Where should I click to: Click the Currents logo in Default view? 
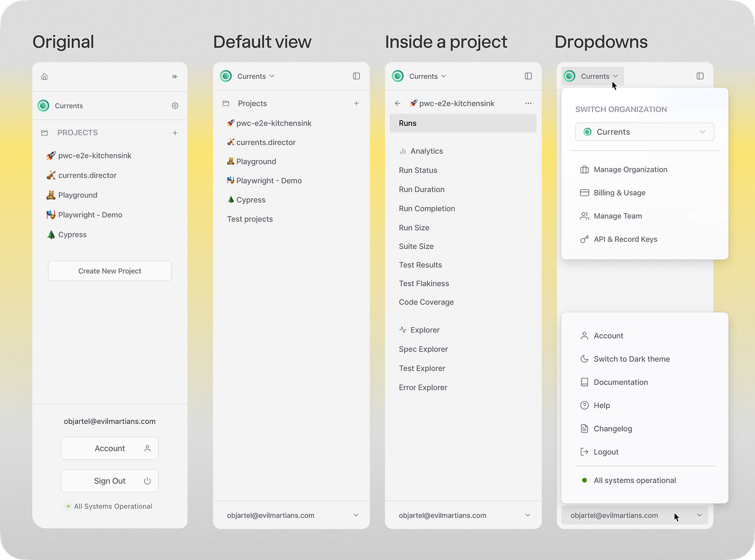[226, 76]
